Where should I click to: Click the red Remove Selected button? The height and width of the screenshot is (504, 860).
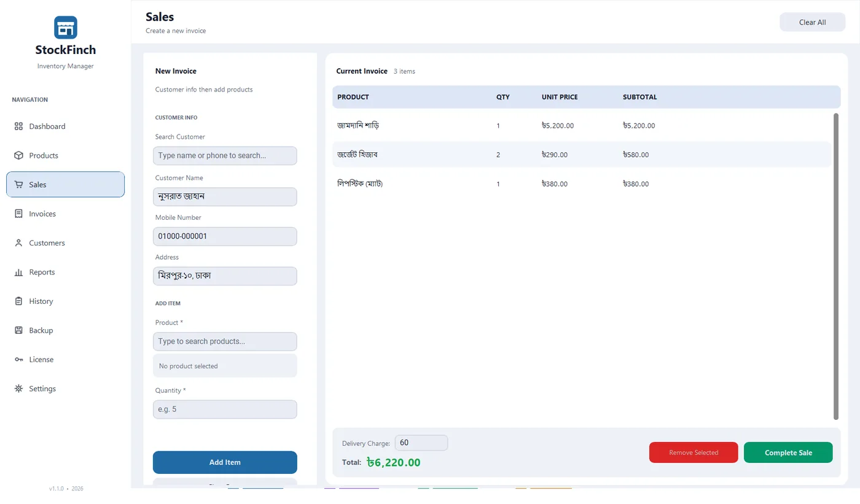pyautogui.click(x=694, y=452)
